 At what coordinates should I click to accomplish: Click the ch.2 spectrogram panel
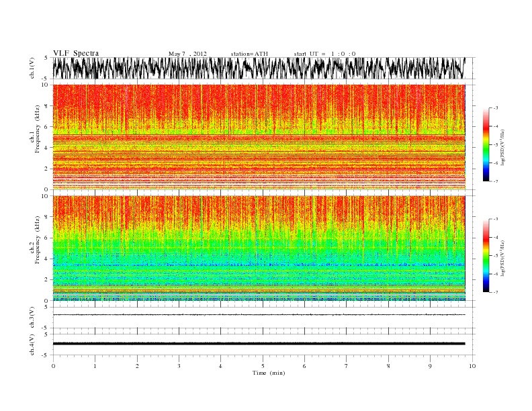(259, 248)
